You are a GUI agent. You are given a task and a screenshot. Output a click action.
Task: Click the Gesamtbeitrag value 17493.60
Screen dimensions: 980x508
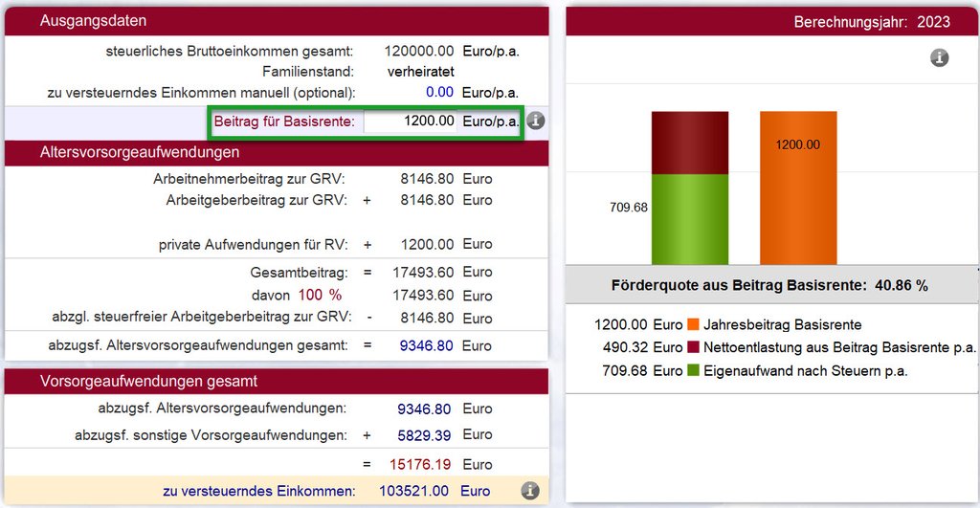tap(423, 272)
